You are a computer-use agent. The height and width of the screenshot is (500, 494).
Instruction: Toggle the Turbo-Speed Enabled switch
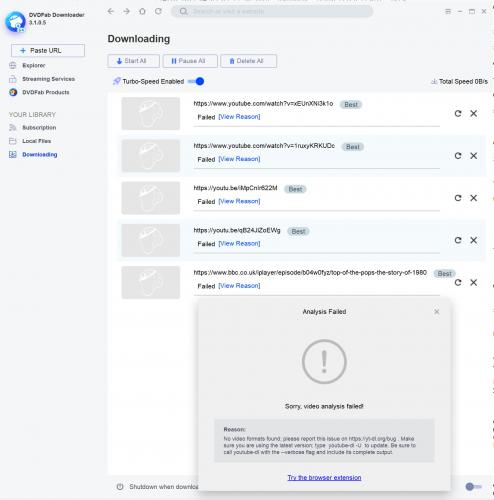196,81
